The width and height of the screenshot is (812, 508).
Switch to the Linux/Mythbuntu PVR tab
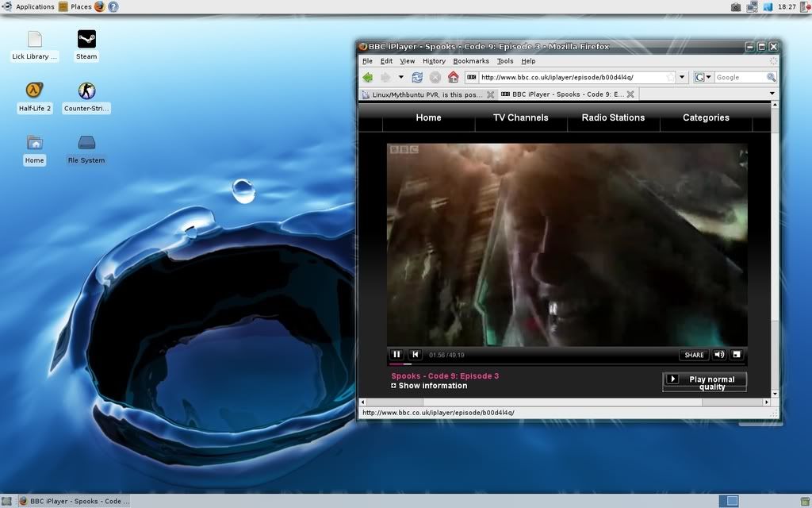427,94
